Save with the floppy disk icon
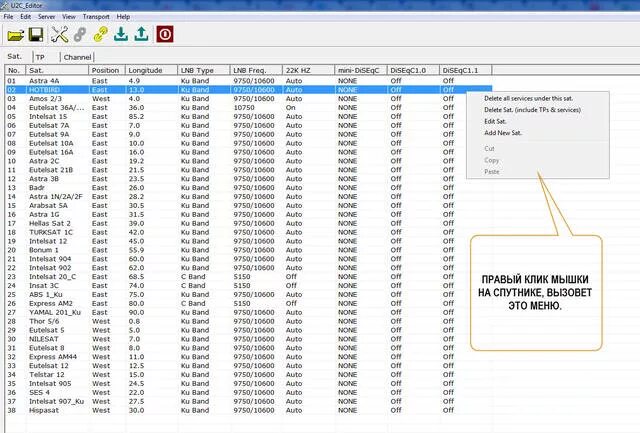640x433 pixels. [36, 35]
